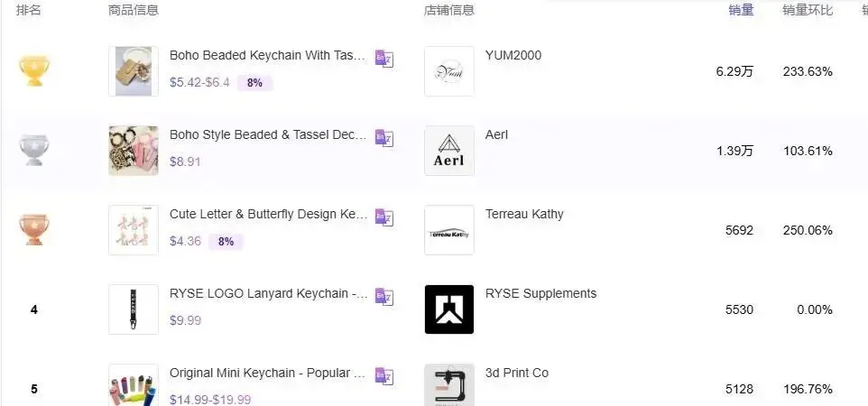Click the Aerl store logo
Screen dimensions: 868x406
pos(449,151)
